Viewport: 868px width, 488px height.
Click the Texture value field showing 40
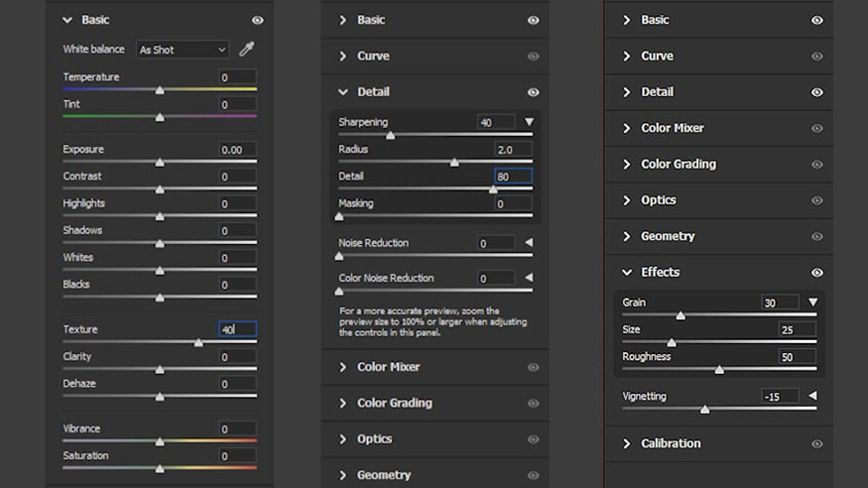point(237,329)
